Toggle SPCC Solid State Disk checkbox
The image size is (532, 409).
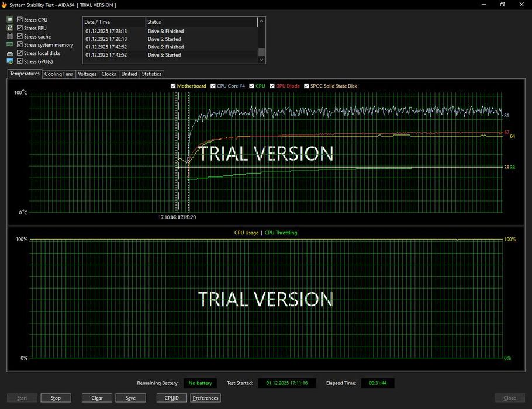click(x=306, y=86)
